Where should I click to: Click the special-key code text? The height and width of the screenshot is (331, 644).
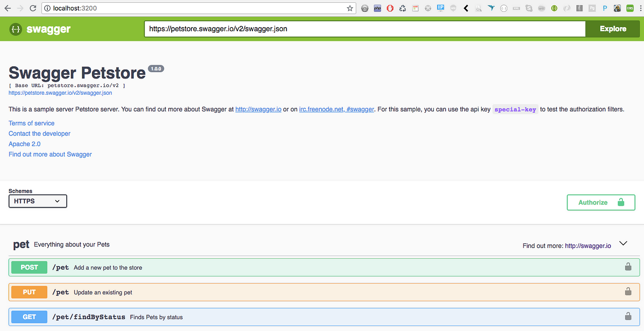tap(515, 110)
